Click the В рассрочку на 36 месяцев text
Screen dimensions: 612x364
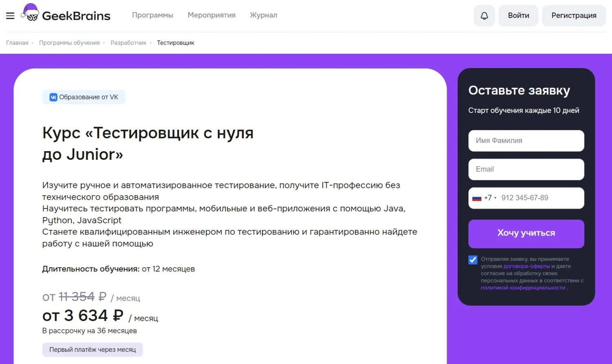point(89,331)
